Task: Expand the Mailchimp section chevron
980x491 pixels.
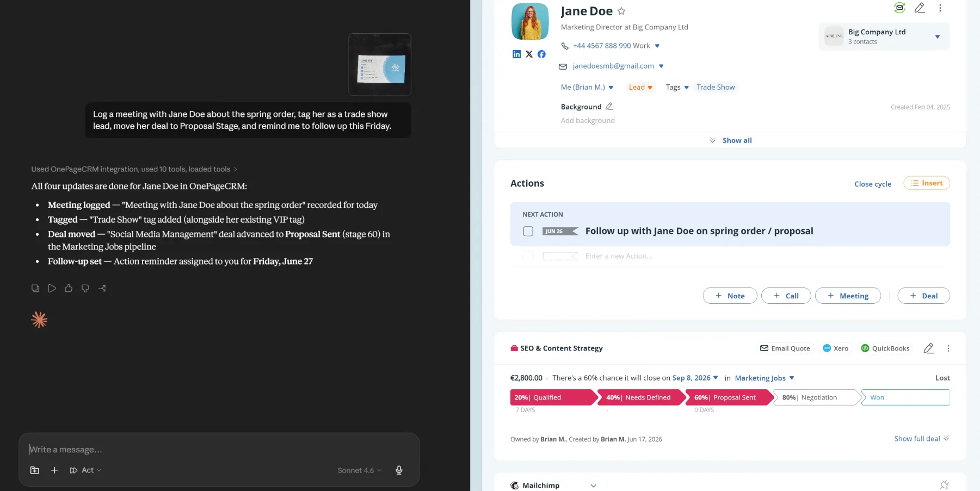Action: [593, 486]
